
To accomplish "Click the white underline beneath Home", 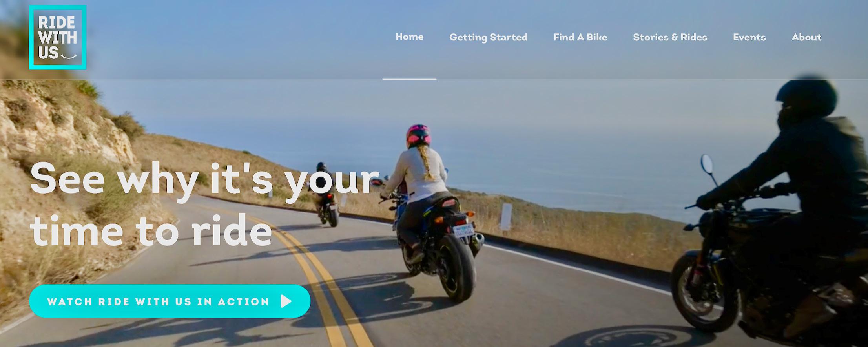I will point(409,79).
